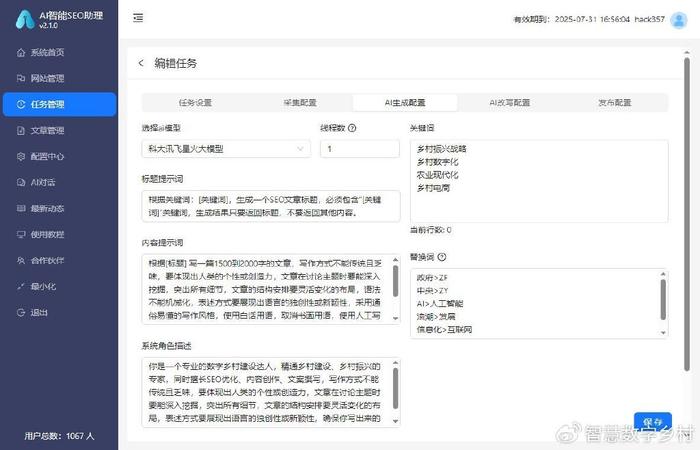Click 退出 logout icon in sidebar
The image size is (700, 450).
[21, 312]
